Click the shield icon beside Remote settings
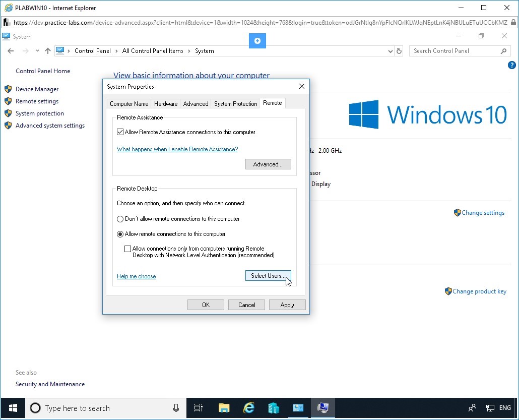The image size is (519, 420). [8, 101]
